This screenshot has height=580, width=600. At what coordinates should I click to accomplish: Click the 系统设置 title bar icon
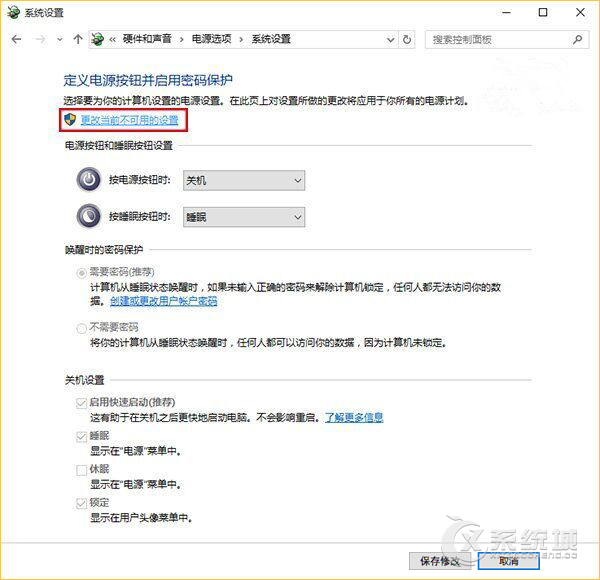[13, 13]
